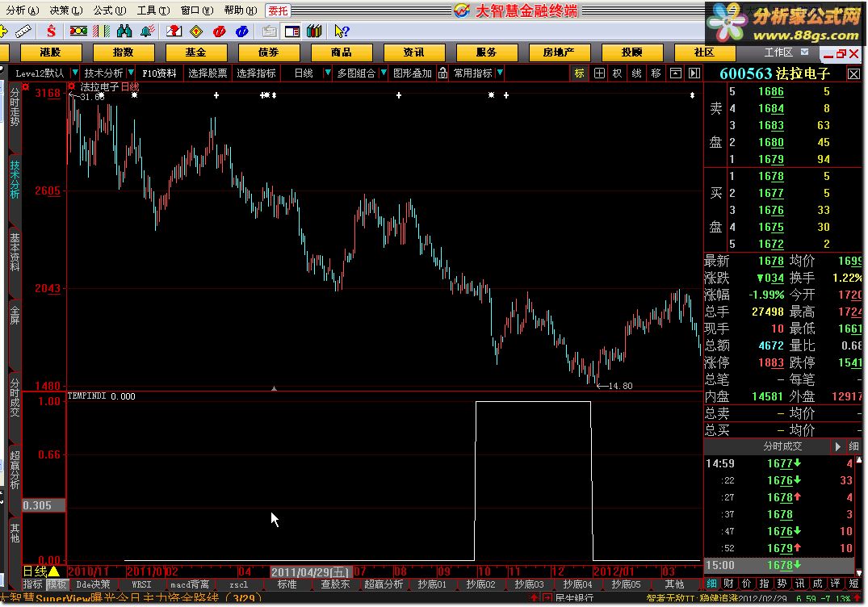The width and height of the screenshot is (868, 607).
Task: Expand the 分时成交 right arrow
Action: 838,446
